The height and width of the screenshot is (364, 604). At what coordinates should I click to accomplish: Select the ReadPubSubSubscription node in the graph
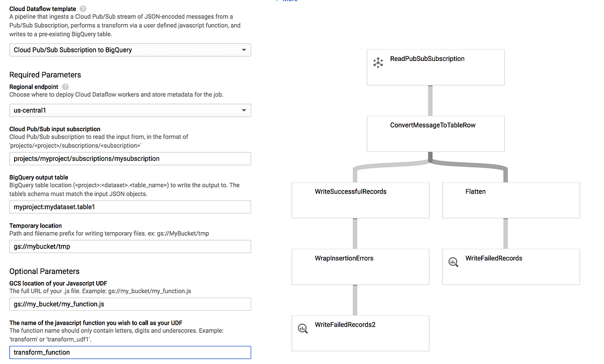[435, 67]
